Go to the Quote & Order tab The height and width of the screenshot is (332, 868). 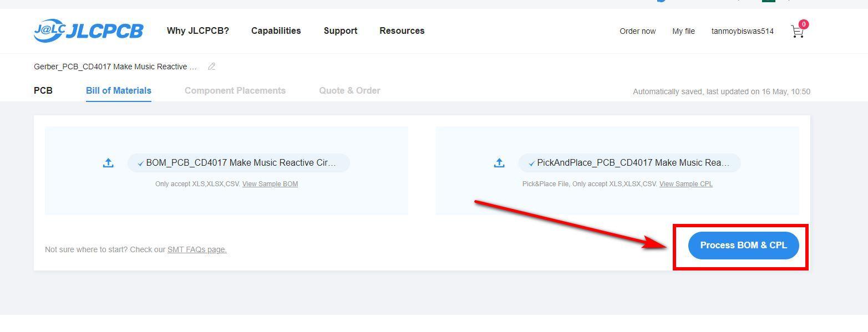point(349,91)
